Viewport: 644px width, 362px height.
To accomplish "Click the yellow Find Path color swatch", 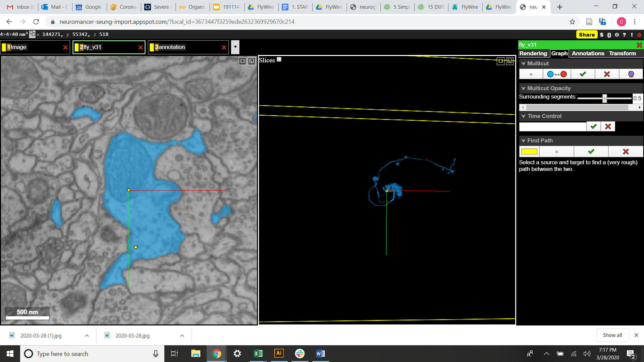I will (529, 152).
